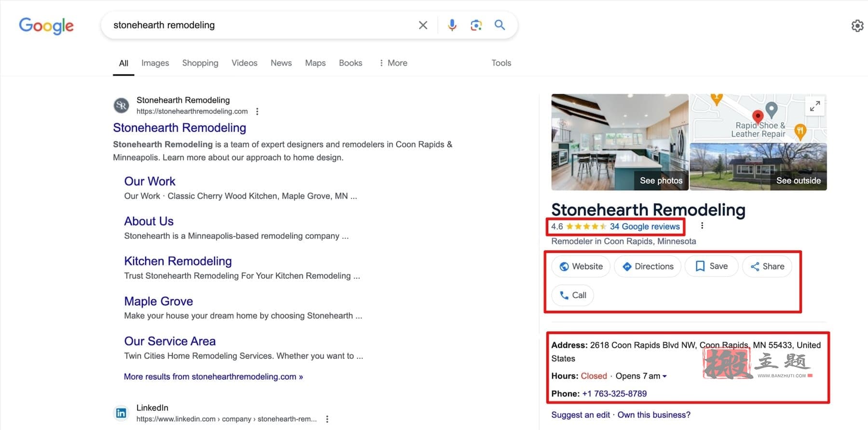Switch to the Images tab
The image size is (868, 430).
155,63
